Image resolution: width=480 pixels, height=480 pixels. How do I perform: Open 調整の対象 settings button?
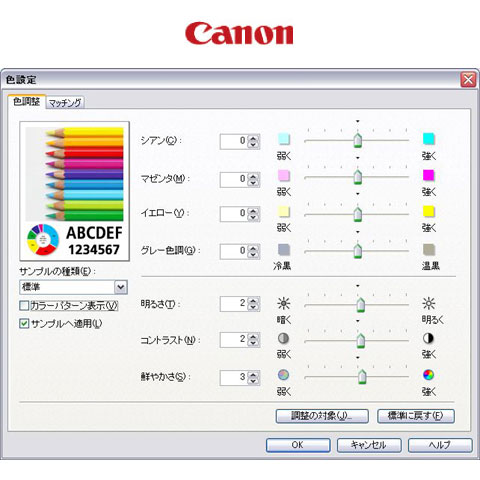[x=322, y=416]
